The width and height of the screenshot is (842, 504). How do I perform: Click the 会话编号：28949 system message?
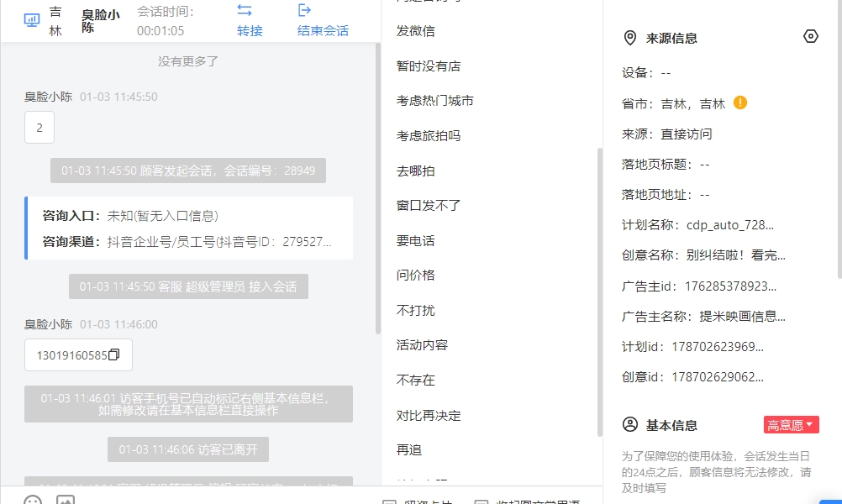[x=188, y=171]
